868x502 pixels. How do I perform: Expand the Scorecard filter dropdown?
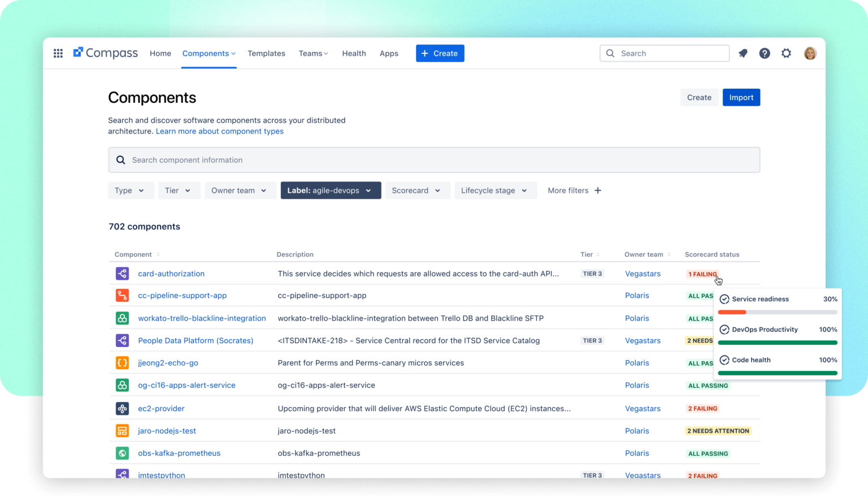417,191
